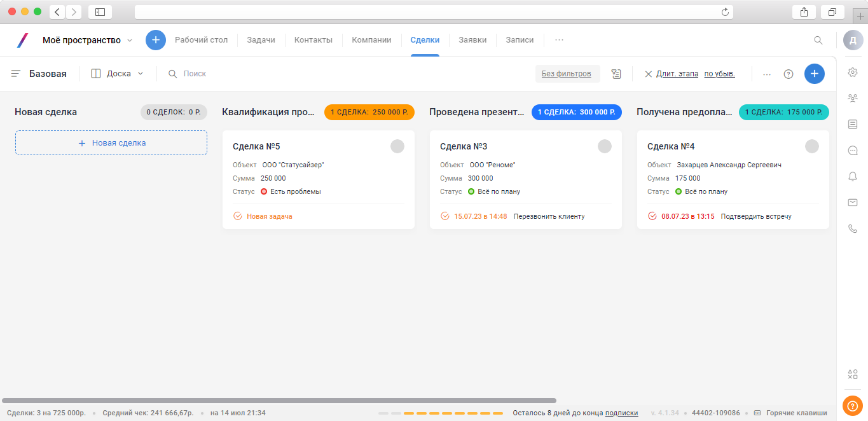
Task: Click the orange 'Квалификация' stage total badge
Action: 369,112
